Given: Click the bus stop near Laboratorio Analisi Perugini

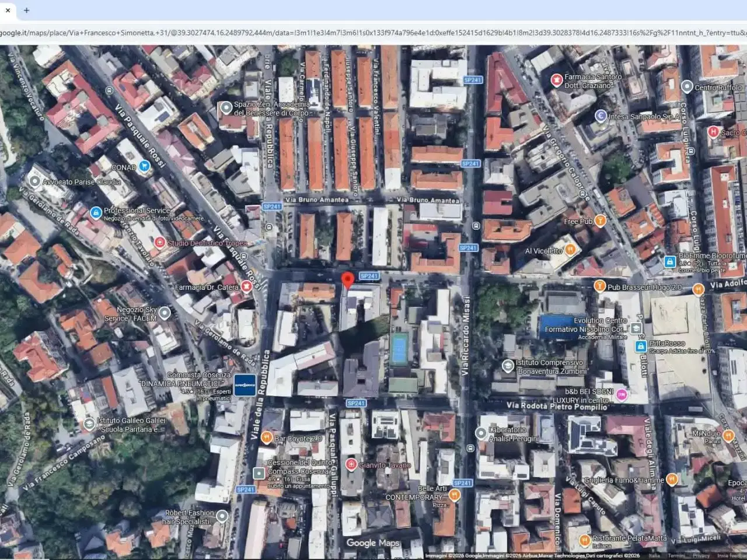Looking at the screenshot, I should pyautogui.click(x=470, y=448).
